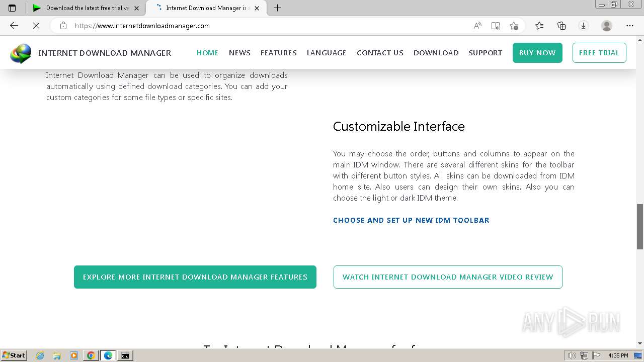Click the site lock info icon
This screenshot has width=644, height=362.
(63, 26)
